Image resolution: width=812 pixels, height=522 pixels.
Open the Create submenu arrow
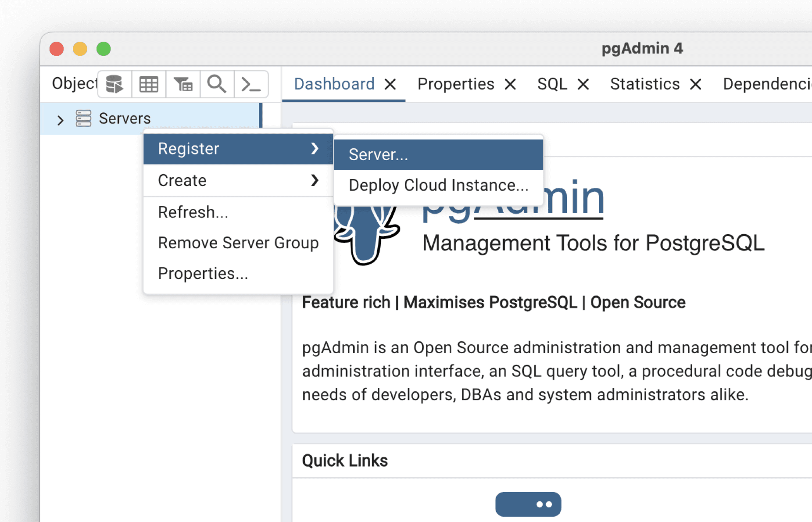coord(315,180)
